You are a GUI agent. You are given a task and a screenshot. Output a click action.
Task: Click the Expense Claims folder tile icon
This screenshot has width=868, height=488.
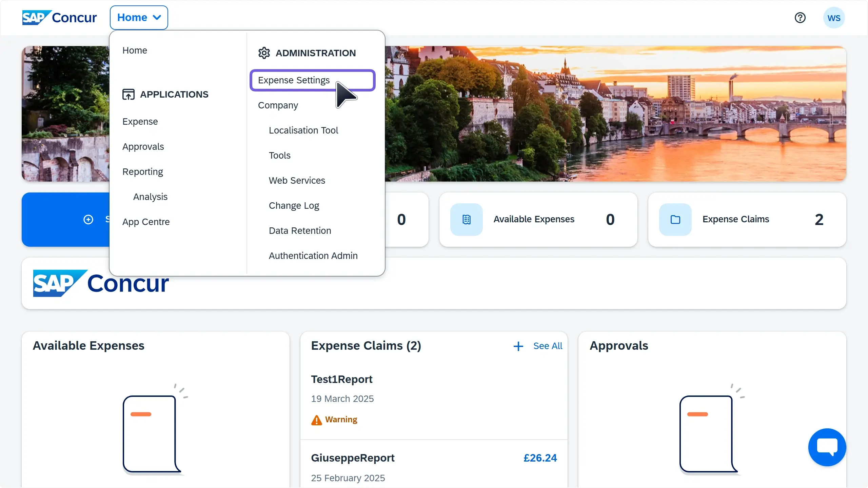coord(675,220)
